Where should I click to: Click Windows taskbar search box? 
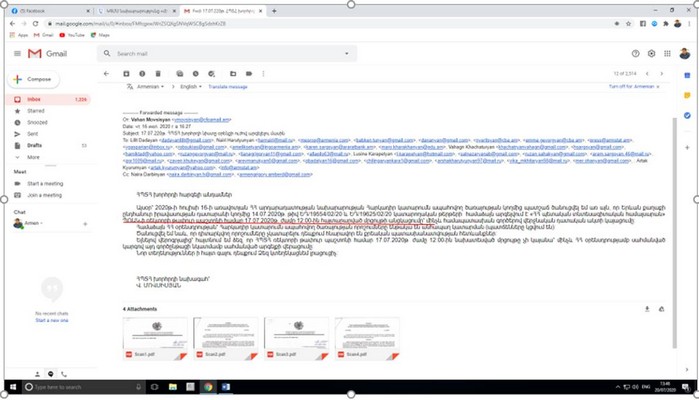(83, 387)
